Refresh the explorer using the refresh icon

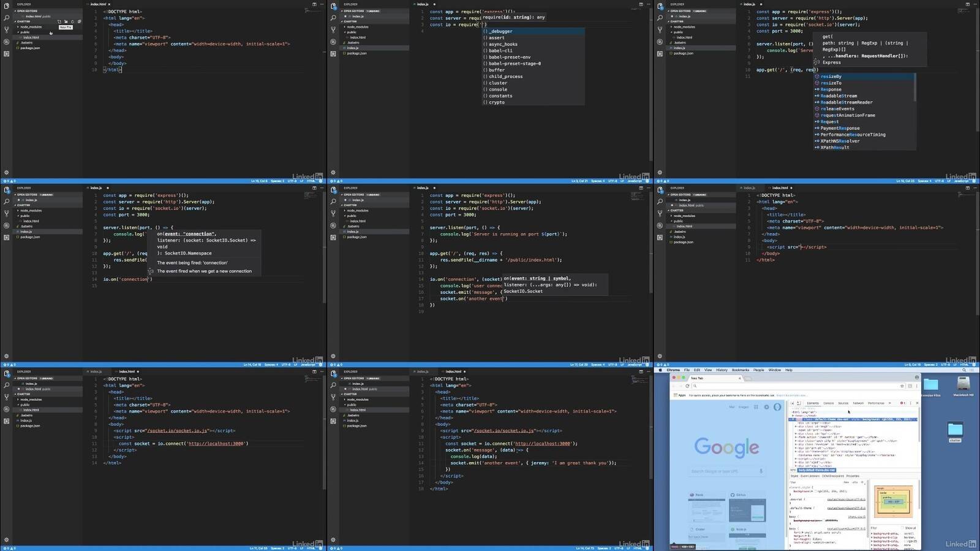tap(73, 21)
